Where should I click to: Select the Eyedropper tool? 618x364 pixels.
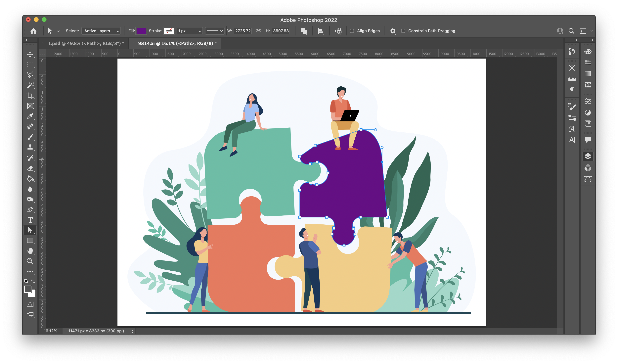point(30,116)
